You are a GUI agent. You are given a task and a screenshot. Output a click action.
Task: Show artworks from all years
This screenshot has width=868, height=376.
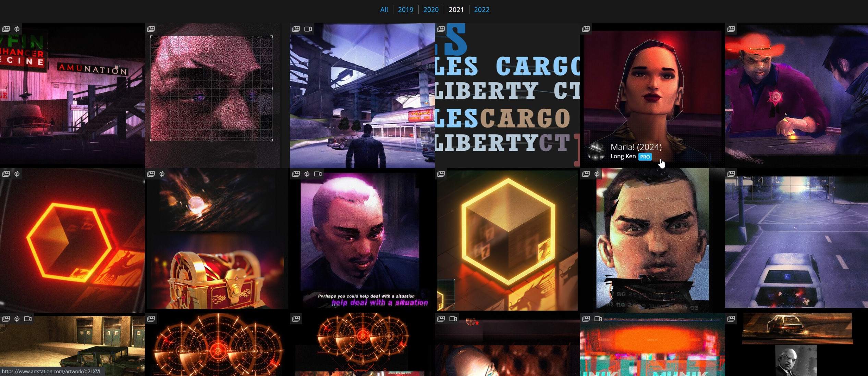click(x=384, y=10)
